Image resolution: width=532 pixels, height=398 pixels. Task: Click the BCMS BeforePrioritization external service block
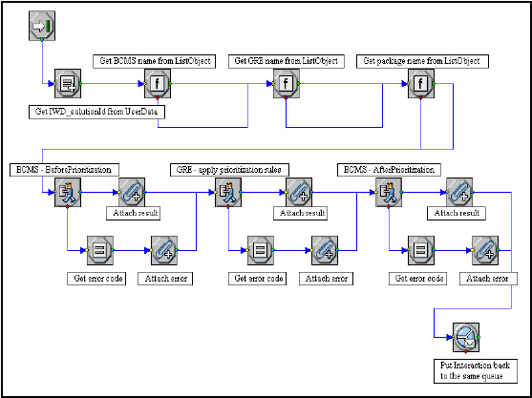pos(68,192)
